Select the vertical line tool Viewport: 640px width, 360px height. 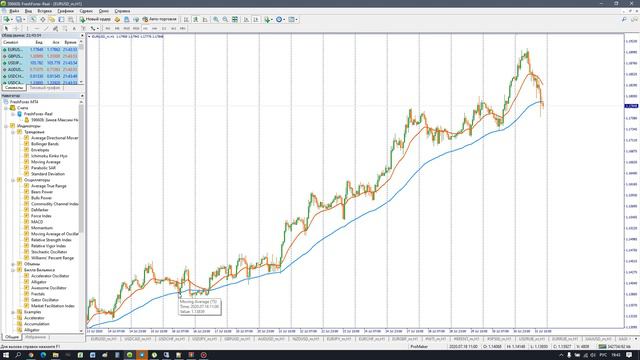(27, 28)
